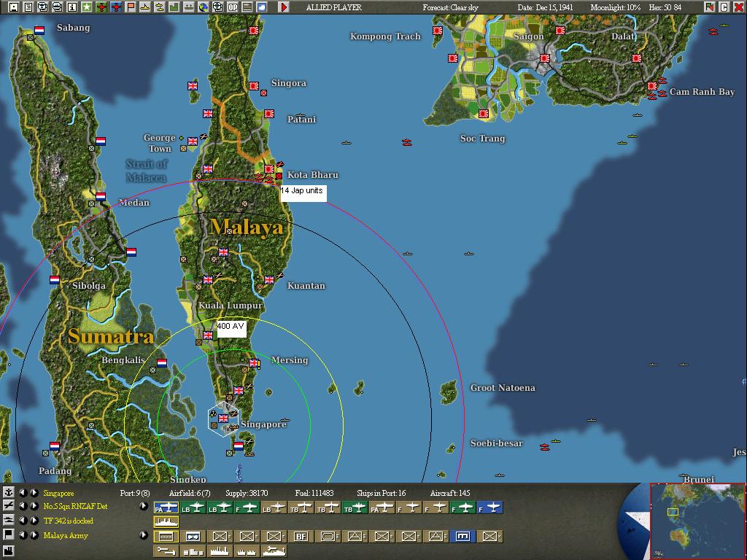Select the BF base force unit
The image size is (747, 560).
[301, 536]
